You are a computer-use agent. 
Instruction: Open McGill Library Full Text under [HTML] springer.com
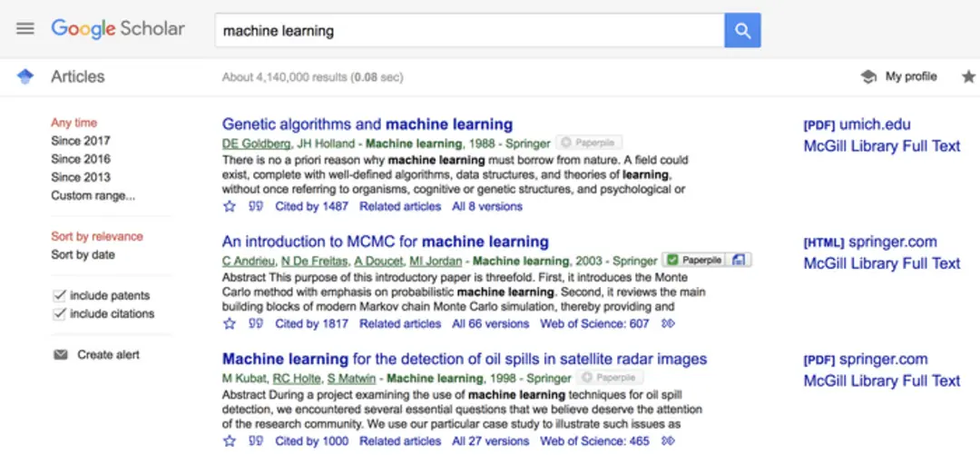tap(881, 263)
